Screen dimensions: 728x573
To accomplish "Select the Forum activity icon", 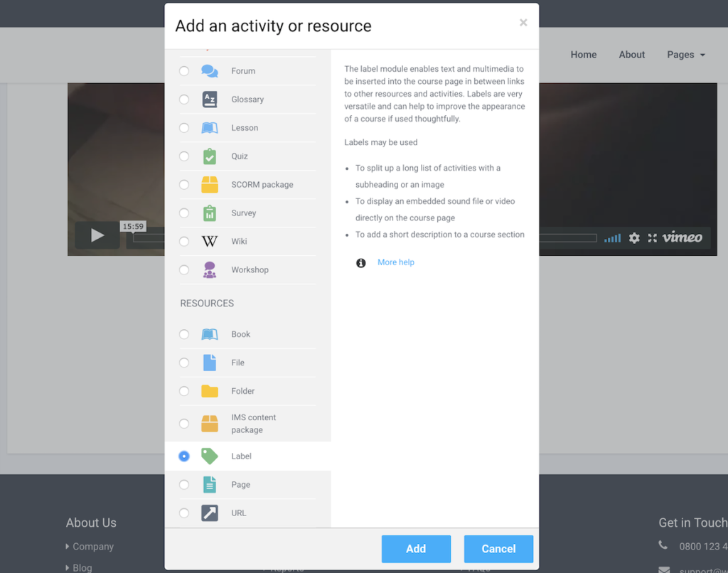I will (x=210, y=70).
